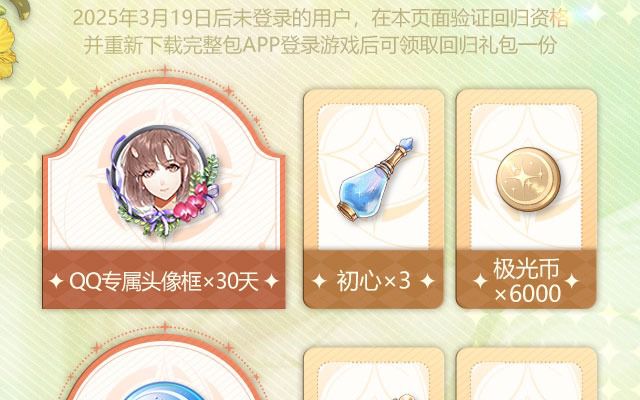Open the cut-off reward card below 极光币
This screenshot has width=640, height=400.
527,374
